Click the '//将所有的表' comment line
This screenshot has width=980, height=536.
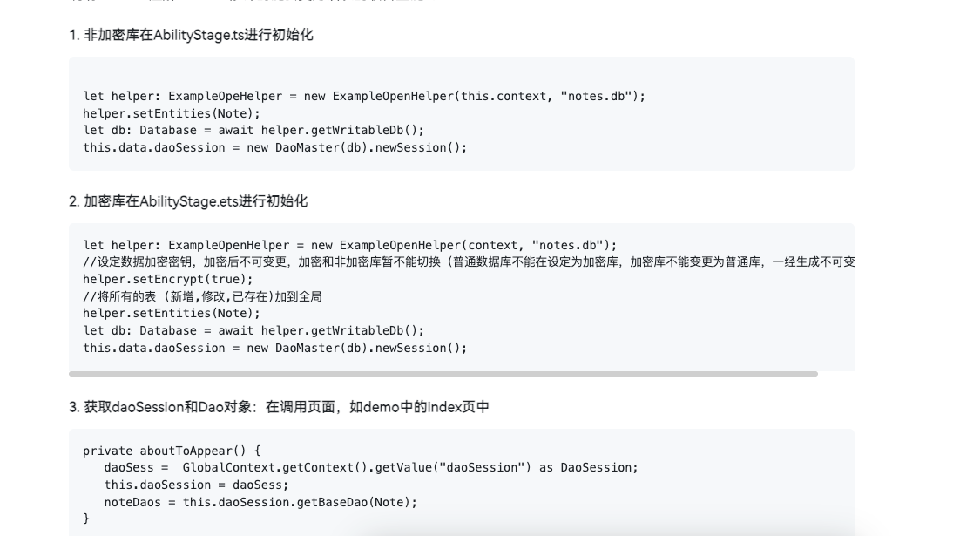pos(202,296)
